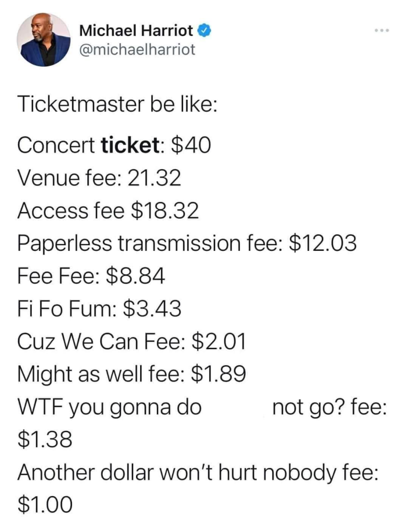408x532 pixels.
Task: Click the "Fi Fo Fum: $3.43" line
Action: (99, 309)
